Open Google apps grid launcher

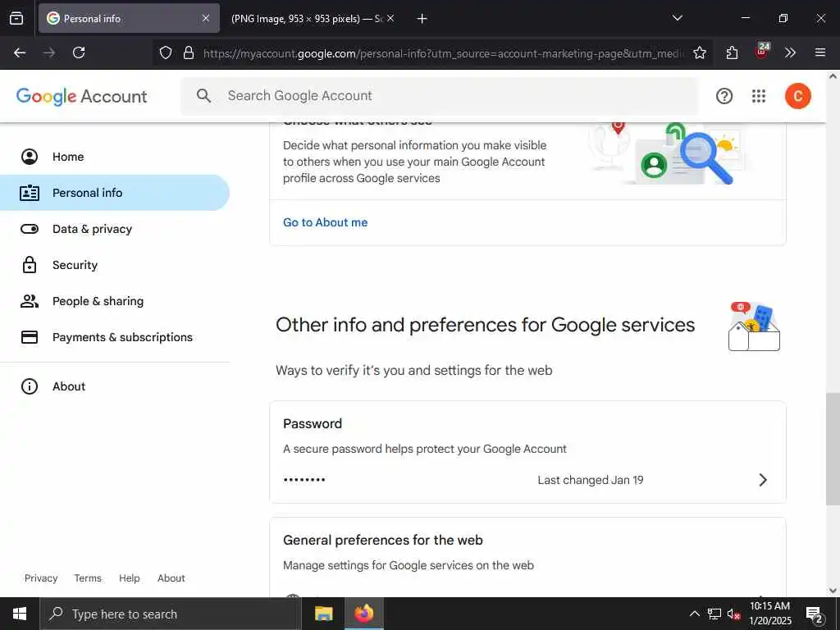coord(759,96)
